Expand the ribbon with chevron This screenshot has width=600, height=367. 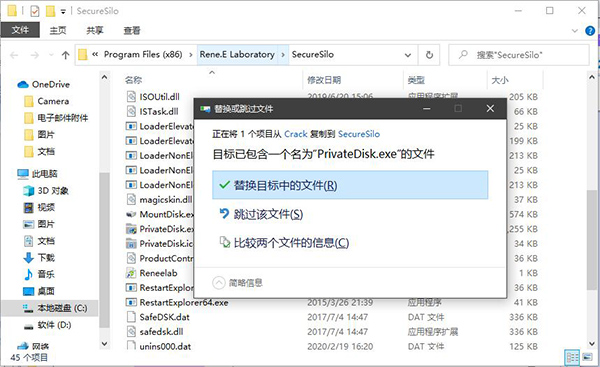[574, 31]
